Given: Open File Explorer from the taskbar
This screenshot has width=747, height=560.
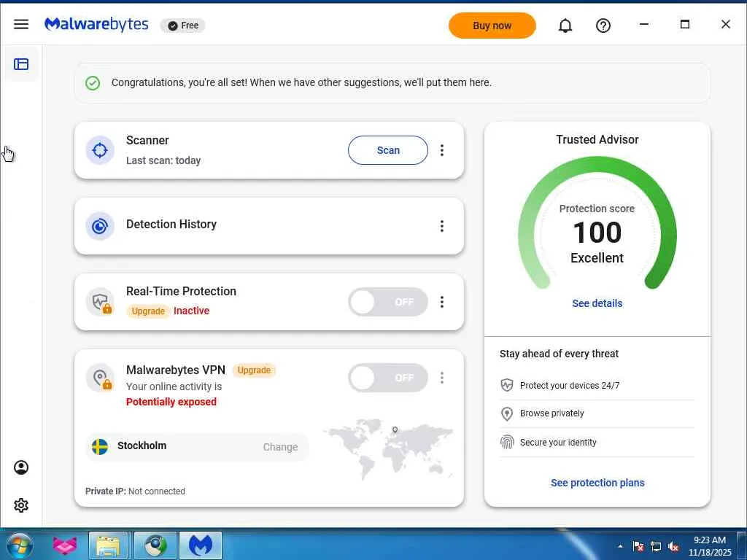Looking at the screenshot, I should [x=108, y=545].
